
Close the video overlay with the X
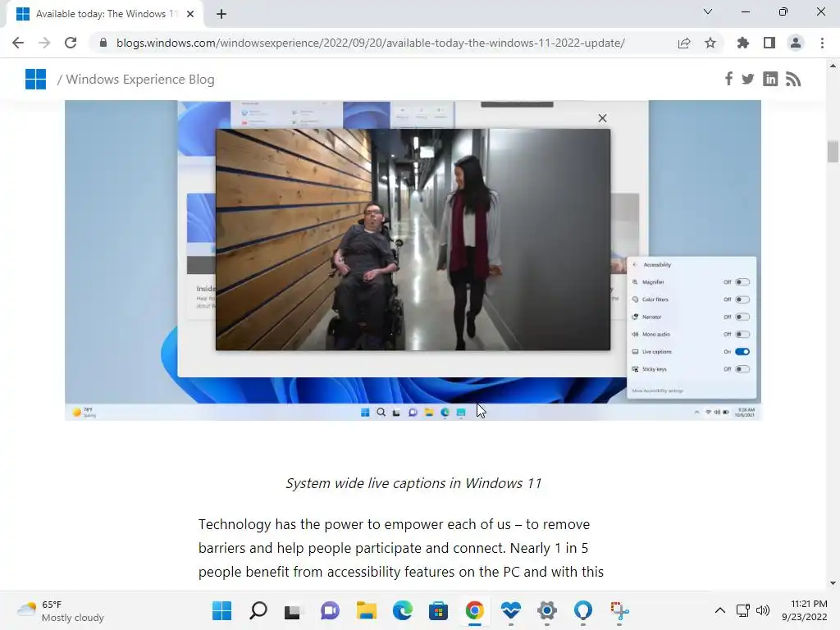602,118
